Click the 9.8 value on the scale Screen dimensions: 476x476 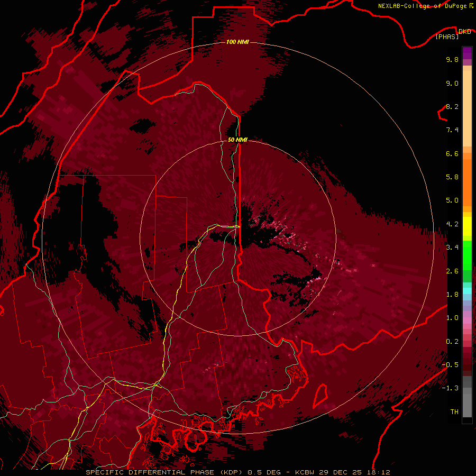[452, 59]
